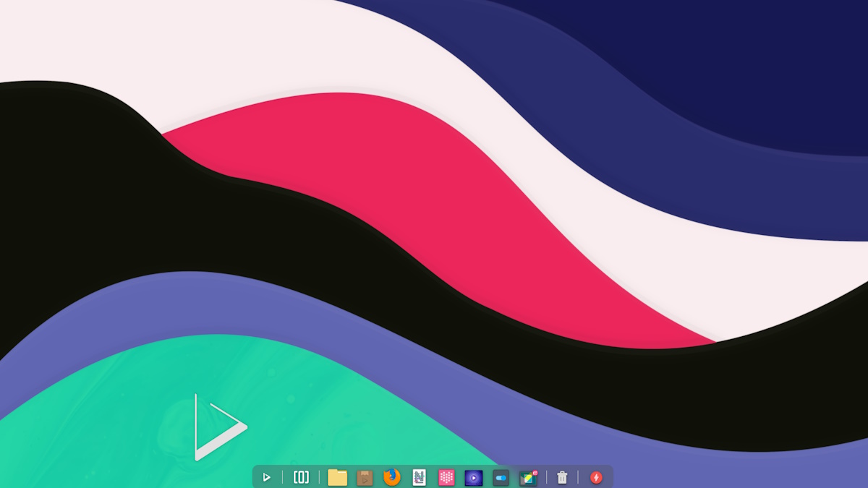The width and height of the screenshot is (868, 488).
Task: Open the purple video player icon
Action: [x=474, y=477]
